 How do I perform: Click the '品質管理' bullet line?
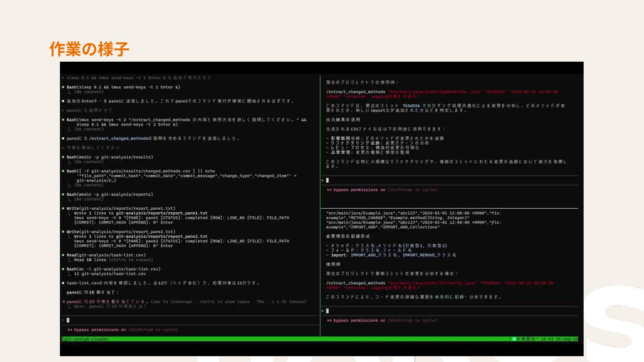(368, 152)
